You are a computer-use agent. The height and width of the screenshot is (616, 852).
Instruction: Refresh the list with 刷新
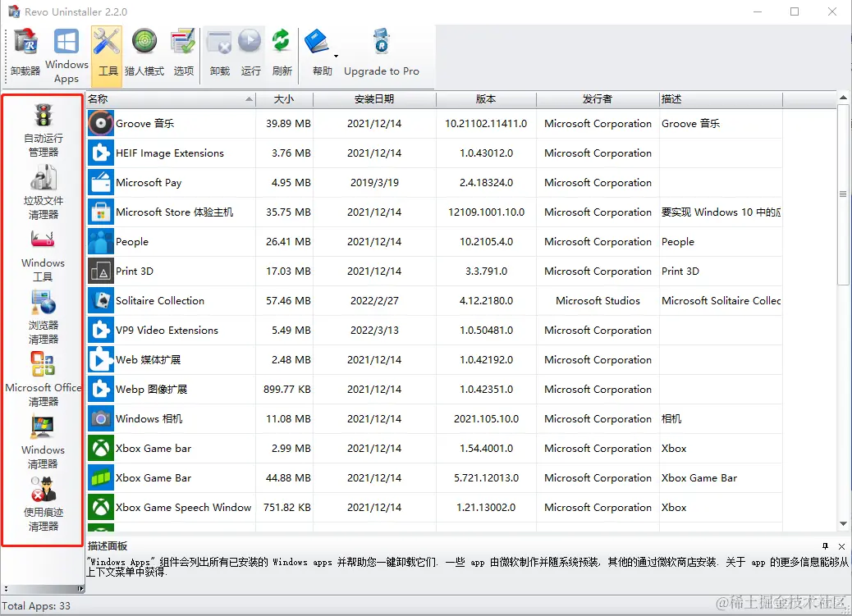[282, 53]
